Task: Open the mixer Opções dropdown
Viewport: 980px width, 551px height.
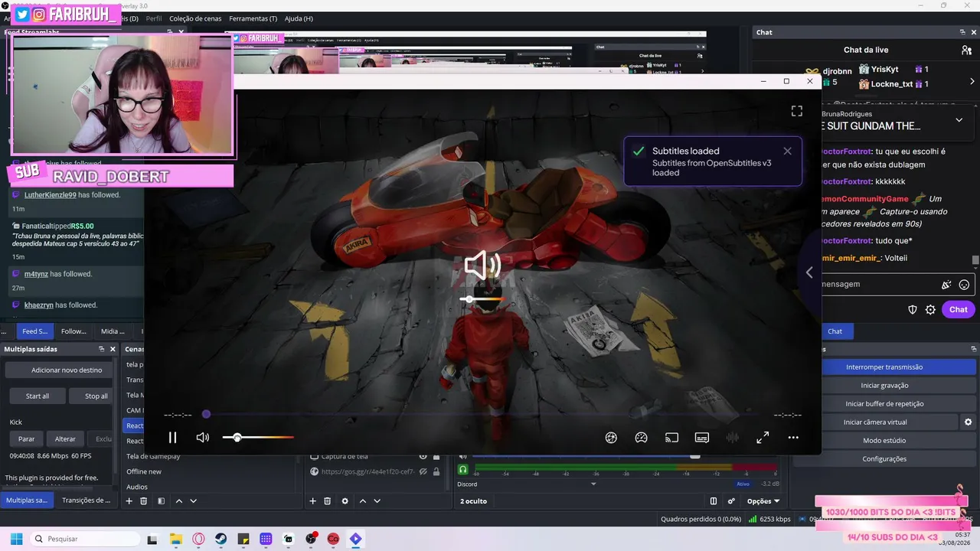Action: click(763, 501)
